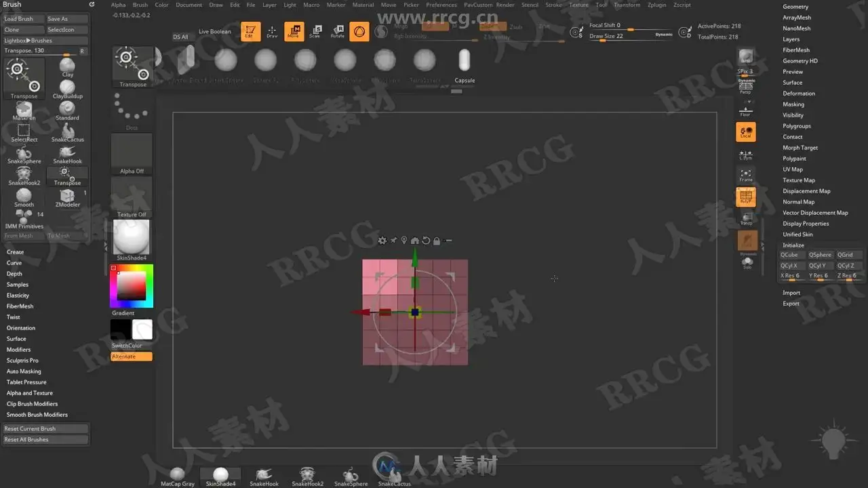Open the Material menu
Screen dimensions: 868x488
coord(363,5)
